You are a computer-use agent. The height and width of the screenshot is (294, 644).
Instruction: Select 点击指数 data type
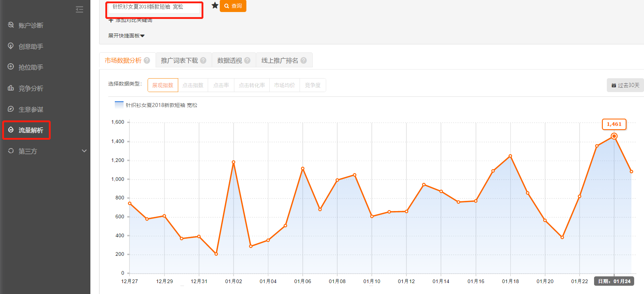[193, 85]
